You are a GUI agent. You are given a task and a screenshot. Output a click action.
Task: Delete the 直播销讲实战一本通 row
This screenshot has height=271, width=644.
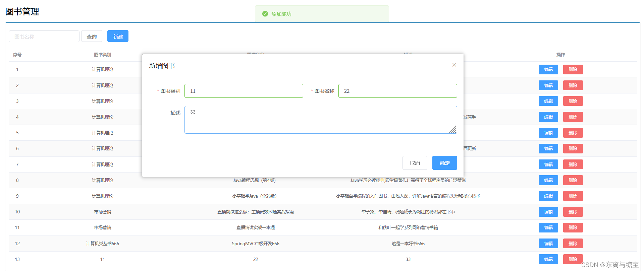(x=573, y=227)
